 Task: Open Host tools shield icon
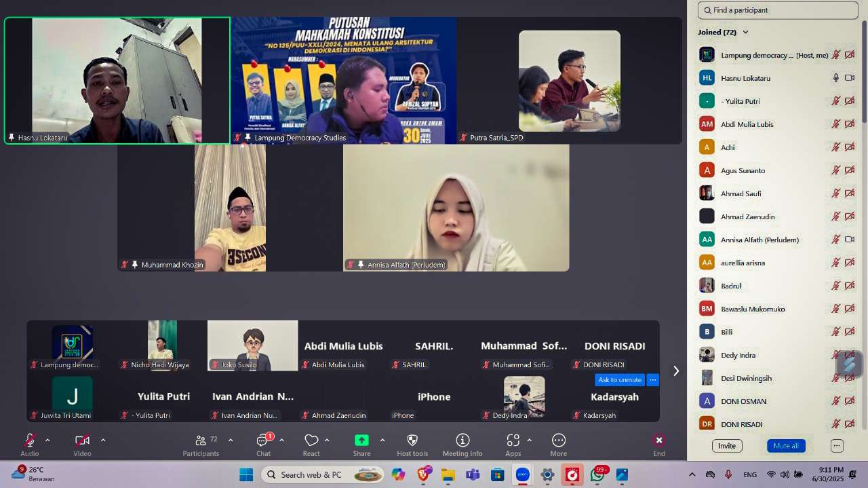tap(412, 440)
